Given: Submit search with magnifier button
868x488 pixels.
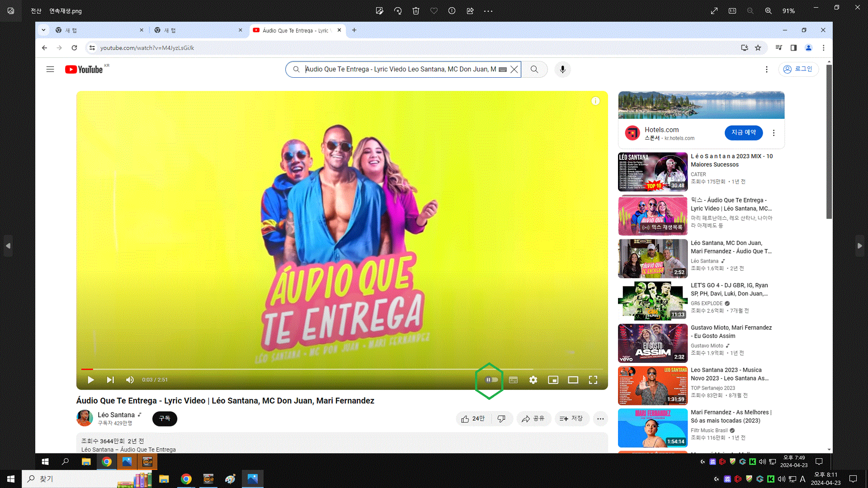Looking at the screenshot, I should tap(534, 69).
